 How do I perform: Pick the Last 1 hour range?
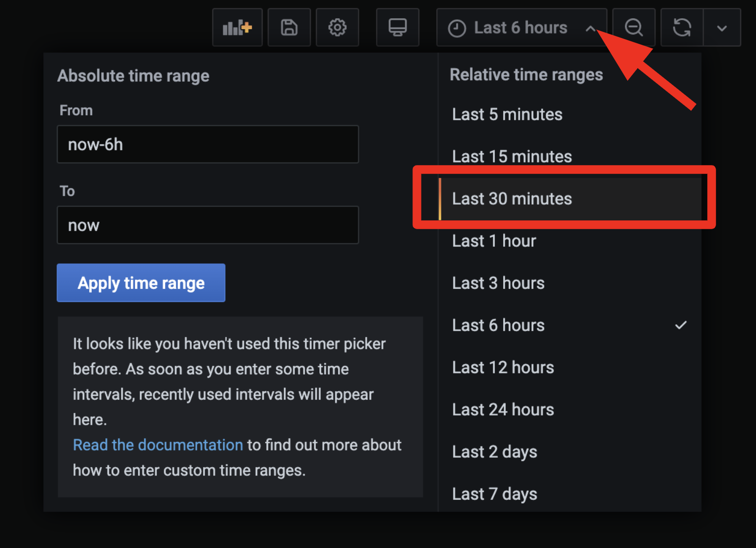pos(494,241)
